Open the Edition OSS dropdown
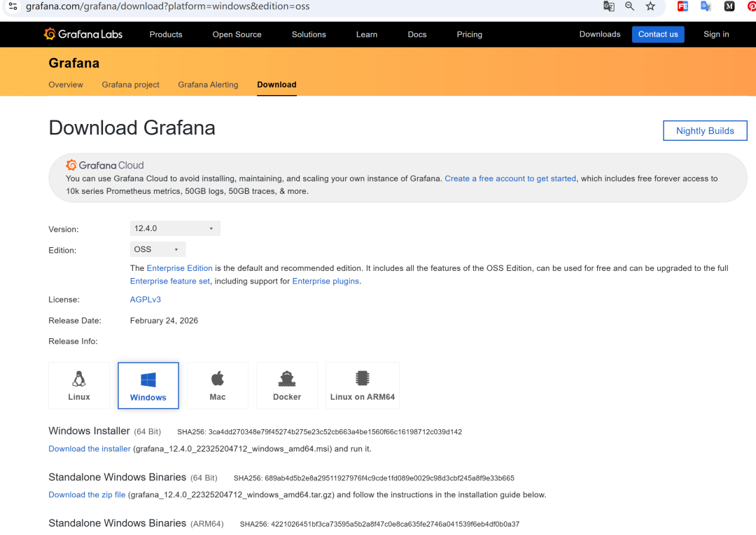Viewport: 756px width, 535px height. (x=157, y=249)
